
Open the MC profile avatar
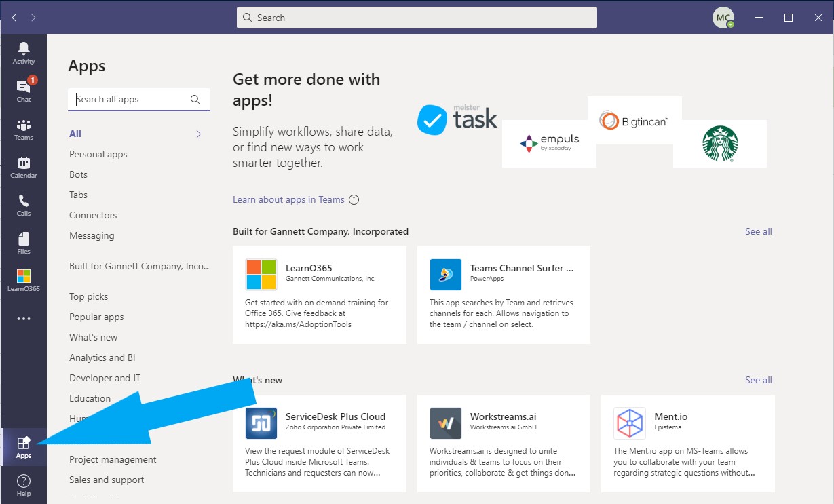pyautogui.click(x=723, y=18)
